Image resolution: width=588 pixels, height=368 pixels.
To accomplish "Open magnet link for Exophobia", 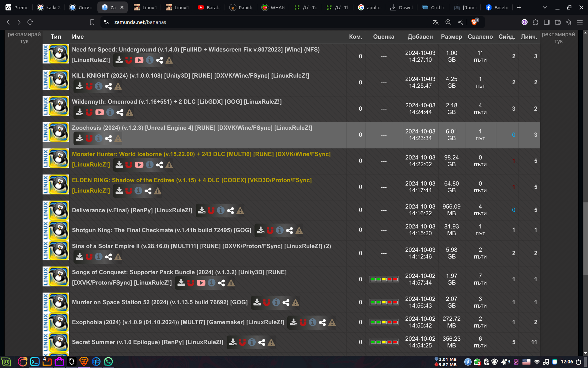I will tap(303, 322).
